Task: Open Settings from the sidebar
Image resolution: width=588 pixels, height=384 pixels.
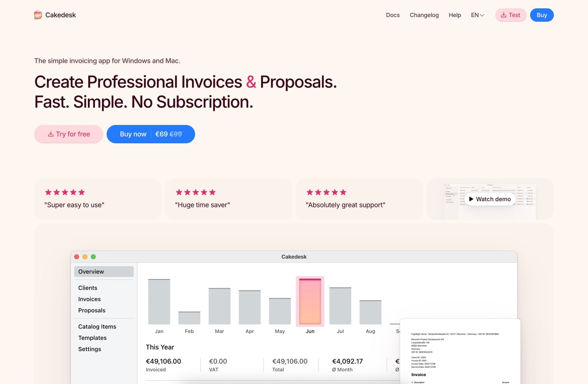Action: point(90,349)
